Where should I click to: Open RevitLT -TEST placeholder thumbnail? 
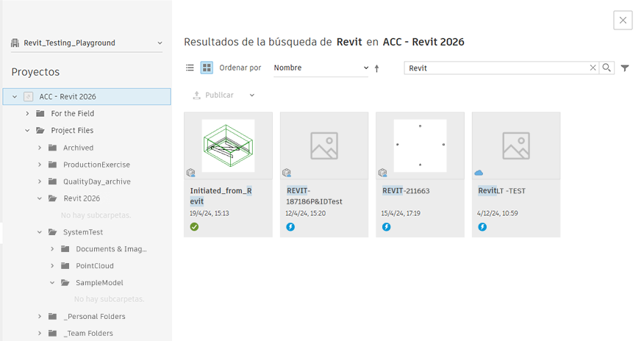[x=516, y=146]
